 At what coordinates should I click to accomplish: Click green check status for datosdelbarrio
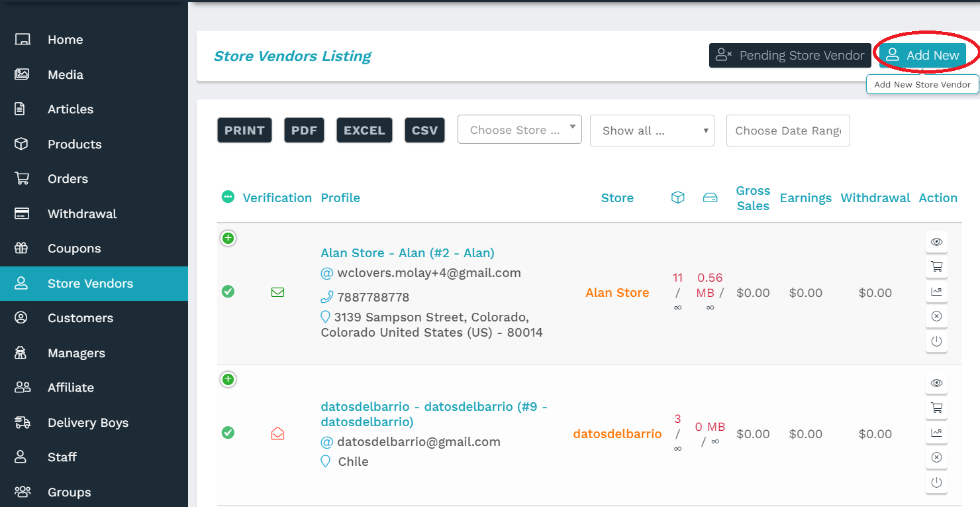click(x=228, y=433)
